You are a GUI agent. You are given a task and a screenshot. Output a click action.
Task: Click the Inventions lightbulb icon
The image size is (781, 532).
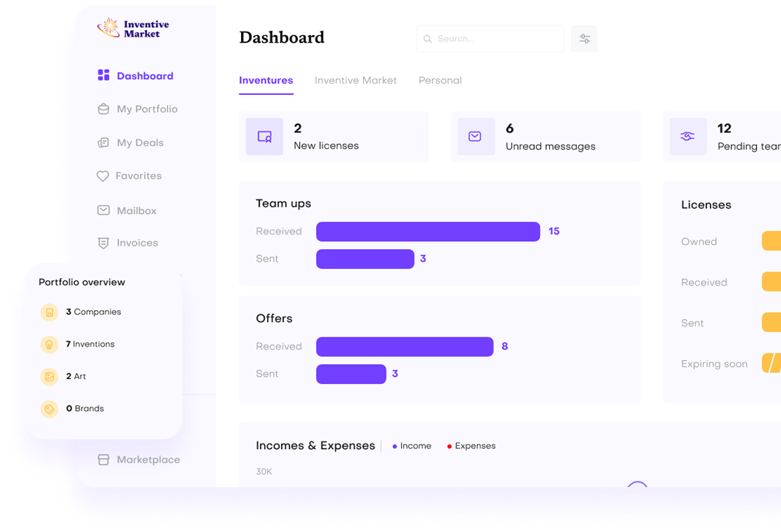click(49, 344)
